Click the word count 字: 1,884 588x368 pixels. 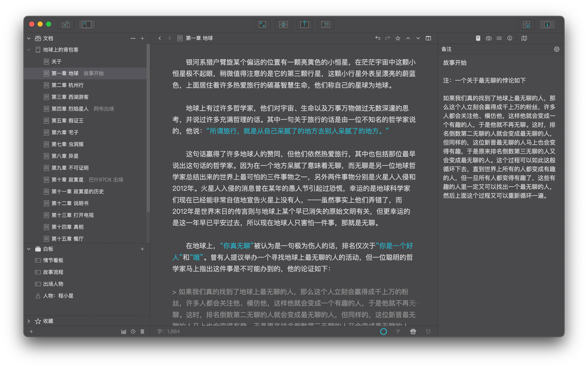[x=168, y=331]
